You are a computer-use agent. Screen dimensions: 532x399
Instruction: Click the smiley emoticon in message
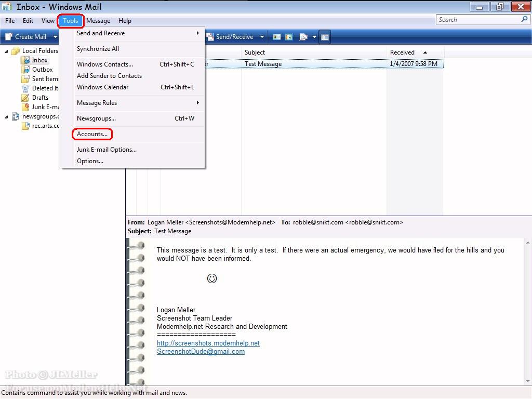click(x=212, y=278)
